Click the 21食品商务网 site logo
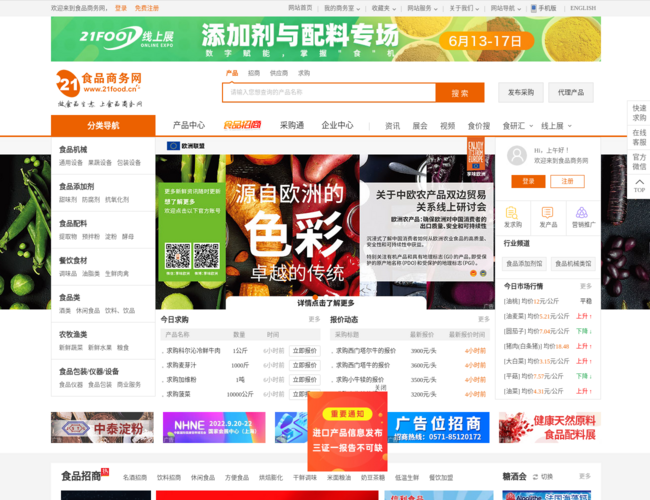Image resolution: width=650 pixels, height=500 pixels. coord(99,88)
